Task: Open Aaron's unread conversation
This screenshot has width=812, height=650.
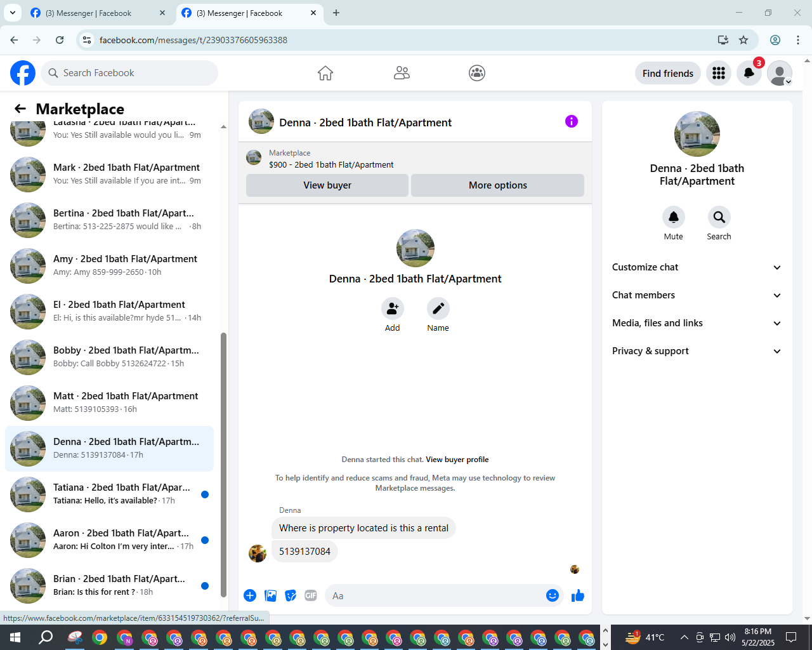Action: click(x=109, y=540)
